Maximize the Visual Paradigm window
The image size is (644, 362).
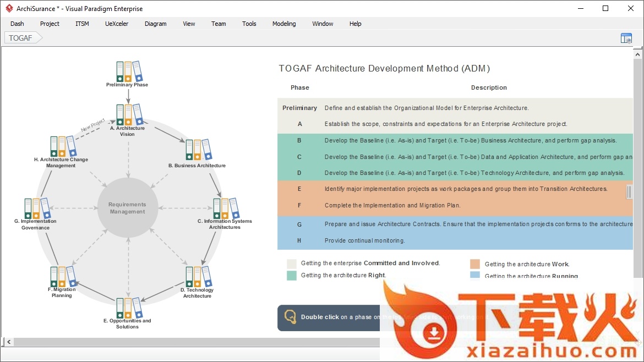point(605,8)
